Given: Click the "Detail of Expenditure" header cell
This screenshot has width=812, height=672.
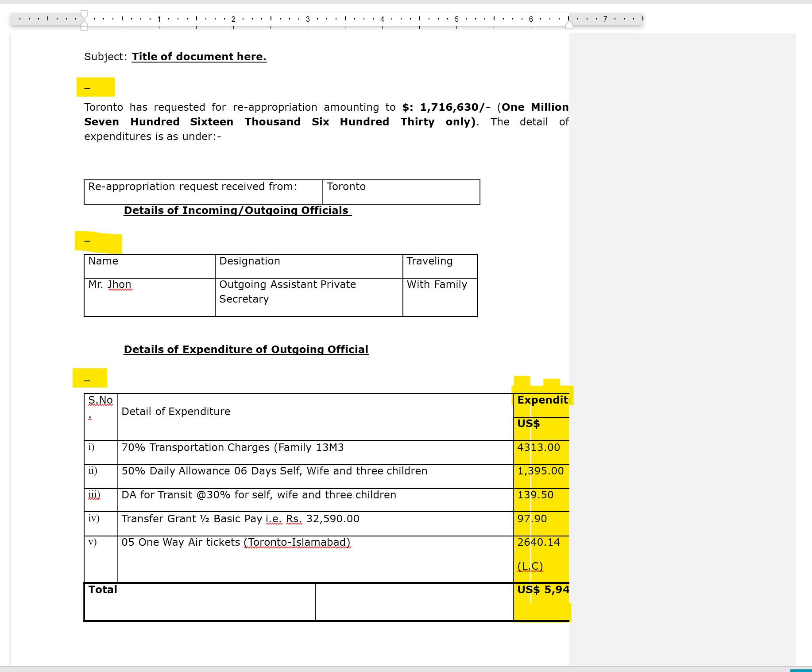Looking at the screenshot, I should 315,417.
